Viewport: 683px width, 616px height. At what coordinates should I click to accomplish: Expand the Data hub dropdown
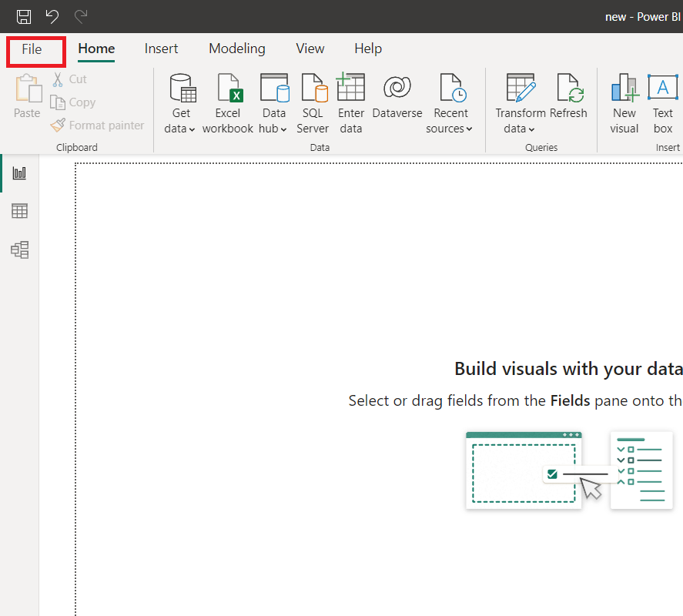(273, 129)
